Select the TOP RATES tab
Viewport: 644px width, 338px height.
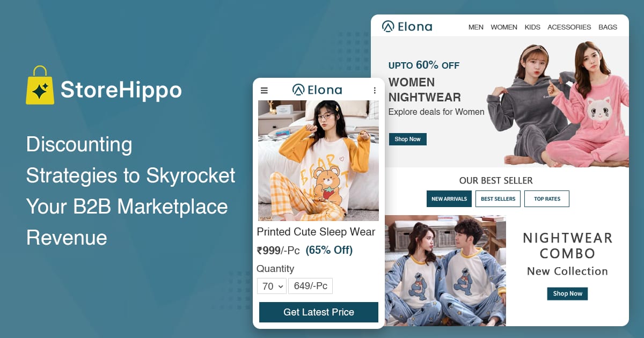(547, 199)
